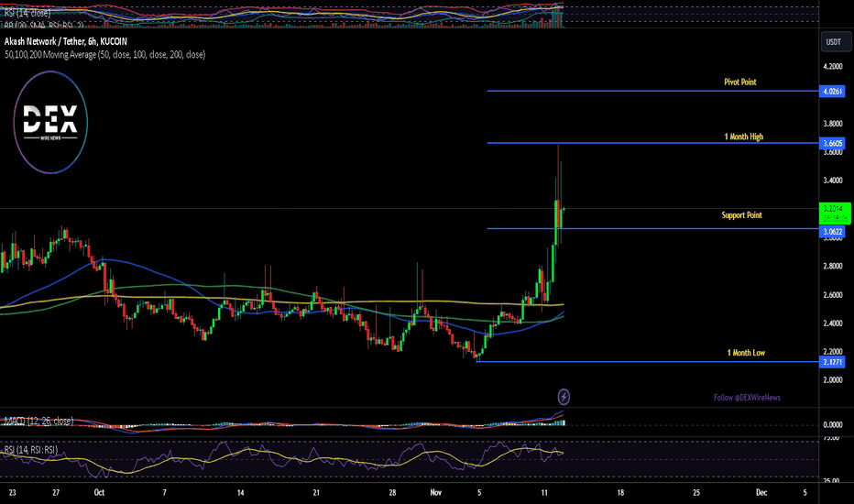This screenshot has height=504, width=854.
Task: Click the 2.0000 price axis label
Action: coord(833,379)
